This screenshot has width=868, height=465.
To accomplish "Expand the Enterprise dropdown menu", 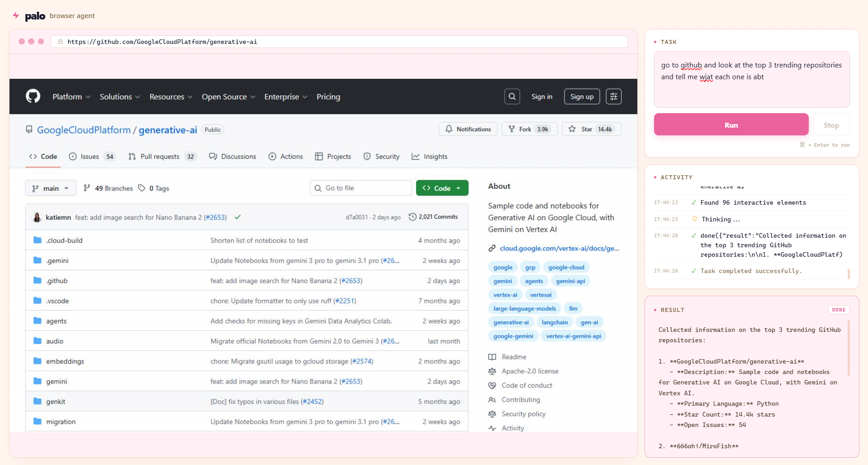I will click(x=286, y=97).
